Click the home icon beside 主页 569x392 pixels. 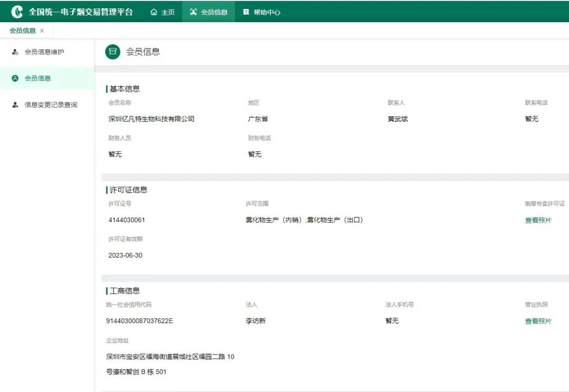click(154, 12)
